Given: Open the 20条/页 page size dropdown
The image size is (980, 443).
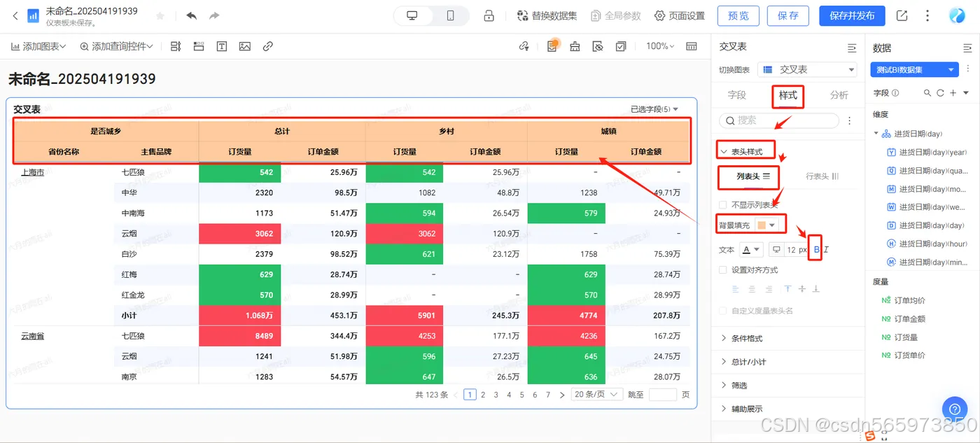Looking at the screenshot, I should pos(597,395).
